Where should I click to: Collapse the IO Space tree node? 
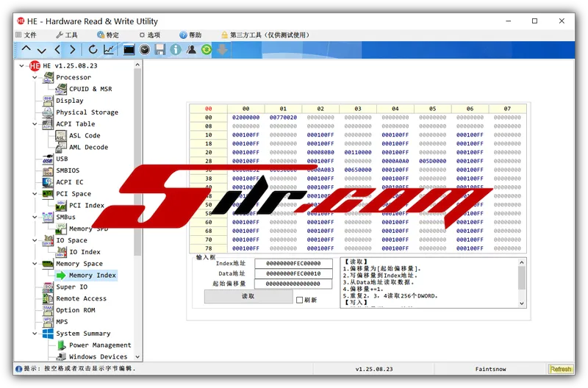pyautogui.click(x=35, y=240)
